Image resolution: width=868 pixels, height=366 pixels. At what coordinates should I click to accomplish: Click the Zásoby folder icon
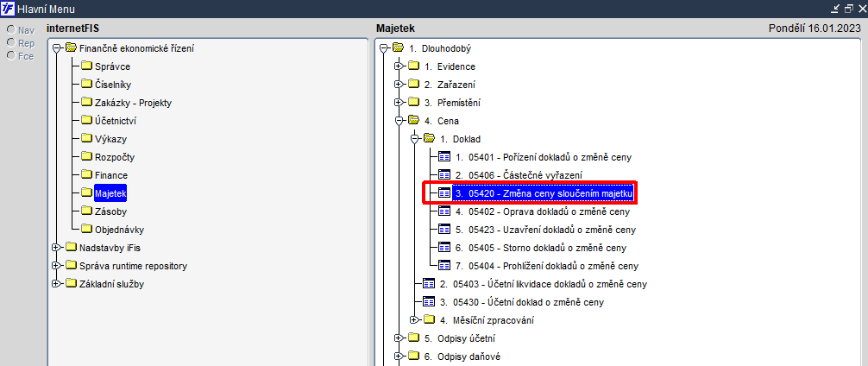click(x=86, y=211)
